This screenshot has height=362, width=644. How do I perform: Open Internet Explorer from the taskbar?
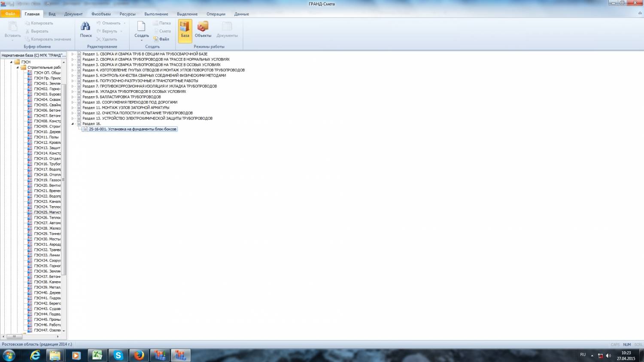pyautogui.click(x=35, y=355)
